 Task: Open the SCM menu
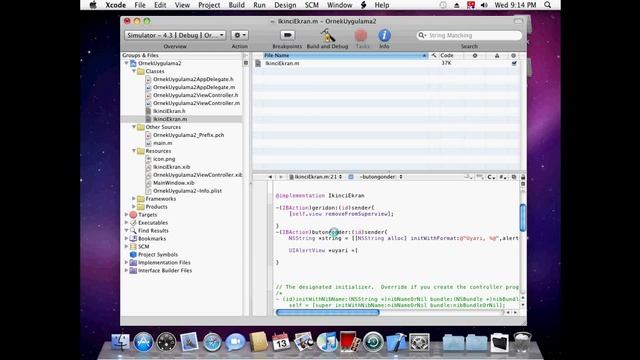pos(311,5)
